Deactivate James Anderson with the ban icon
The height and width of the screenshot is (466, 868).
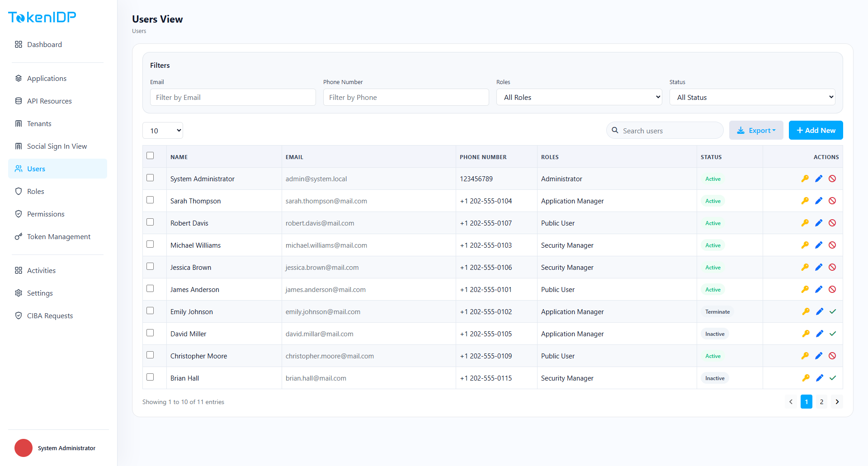[832, 289]
